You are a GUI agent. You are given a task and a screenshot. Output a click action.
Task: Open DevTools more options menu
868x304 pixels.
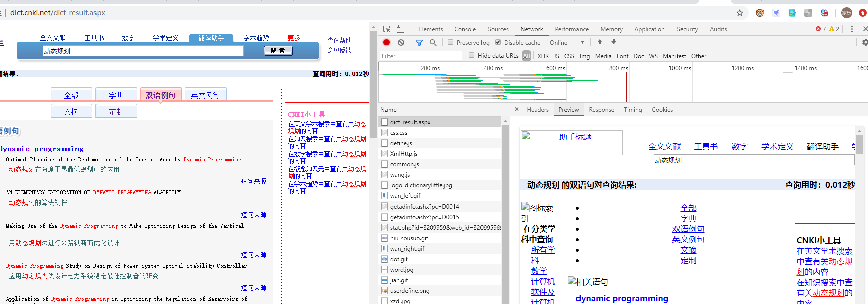(x=852, y=29)
